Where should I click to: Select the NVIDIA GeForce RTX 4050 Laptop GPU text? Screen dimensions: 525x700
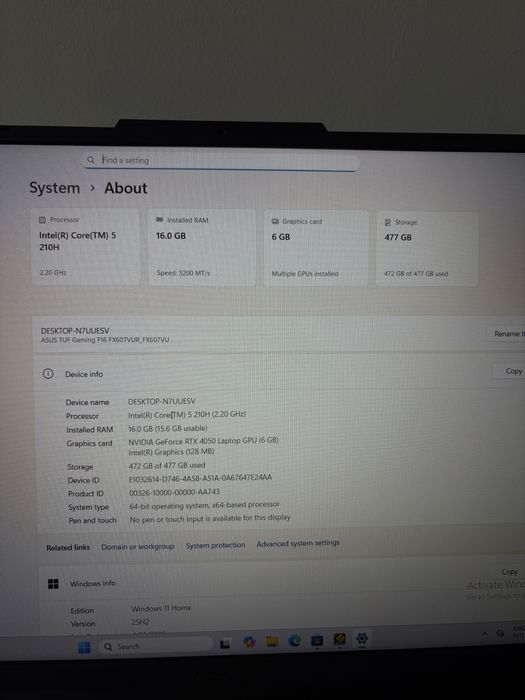point(203,441)
